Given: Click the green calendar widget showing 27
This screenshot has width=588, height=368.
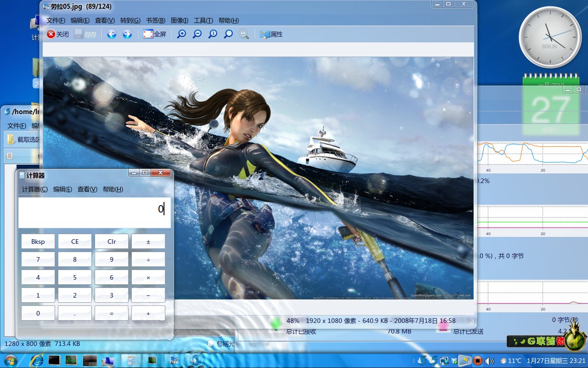Looking at the screenshot, I should pos(550,105).
